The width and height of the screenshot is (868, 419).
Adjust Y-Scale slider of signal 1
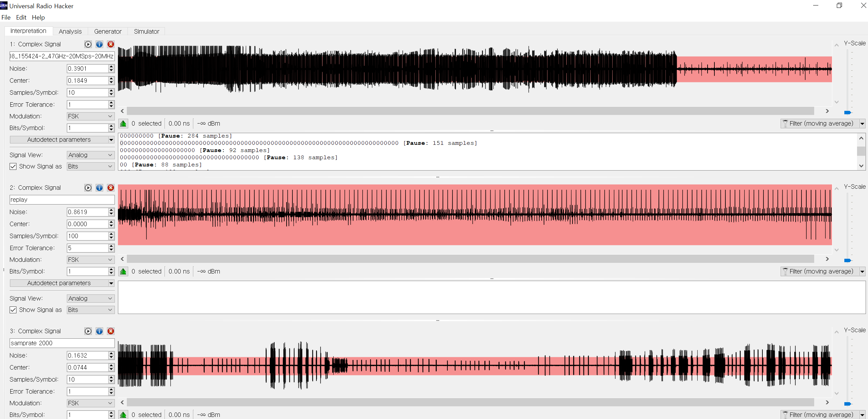tap(847, 113)
